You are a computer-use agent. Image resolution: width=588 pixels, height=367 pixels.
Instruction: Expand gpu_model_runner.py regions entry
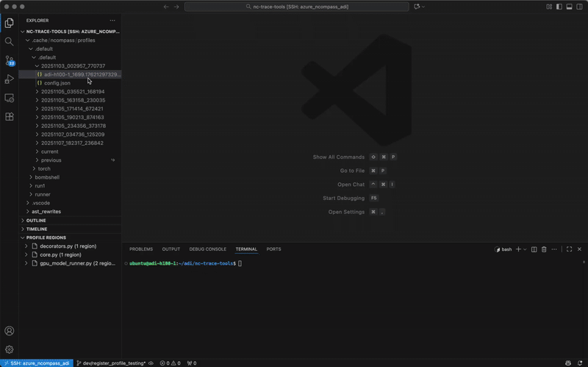coord(70,263)
